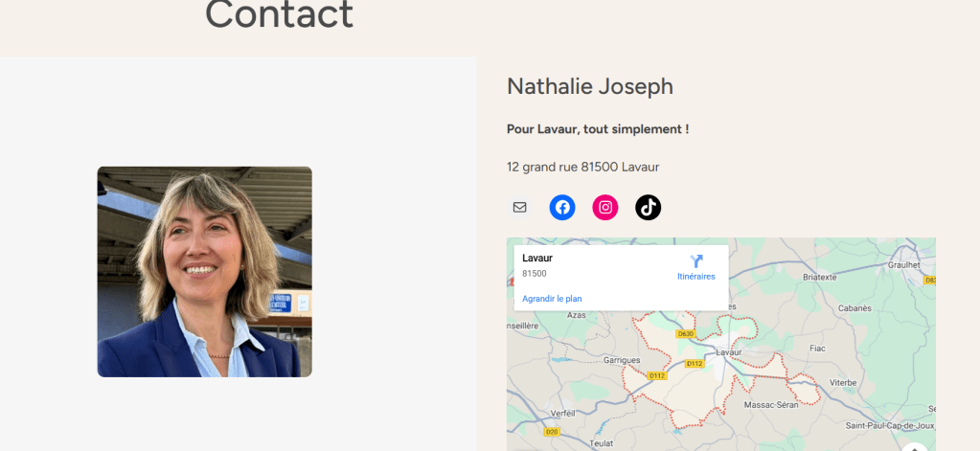The width and height of the screenshot is (980, 451).
Task: Click the 'Nathalie Joseph' heading
Action: 589,86
